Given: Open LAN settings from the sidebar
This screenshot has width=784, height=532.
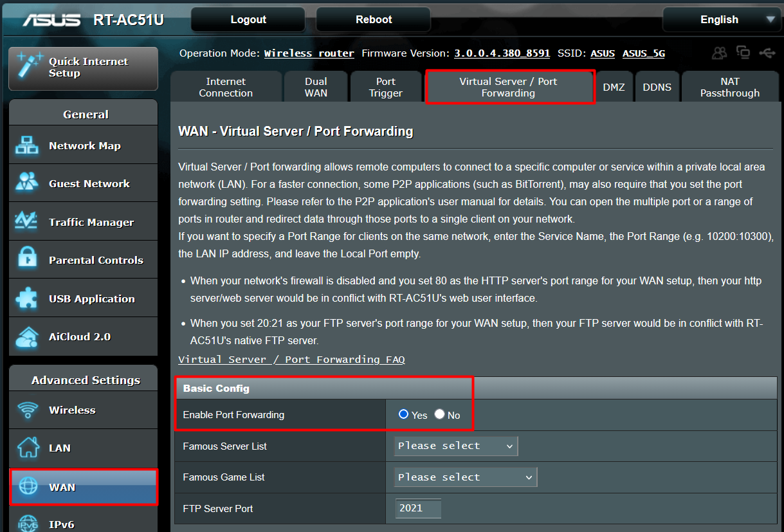Looking at the screenshot, I should coord(84,448).
